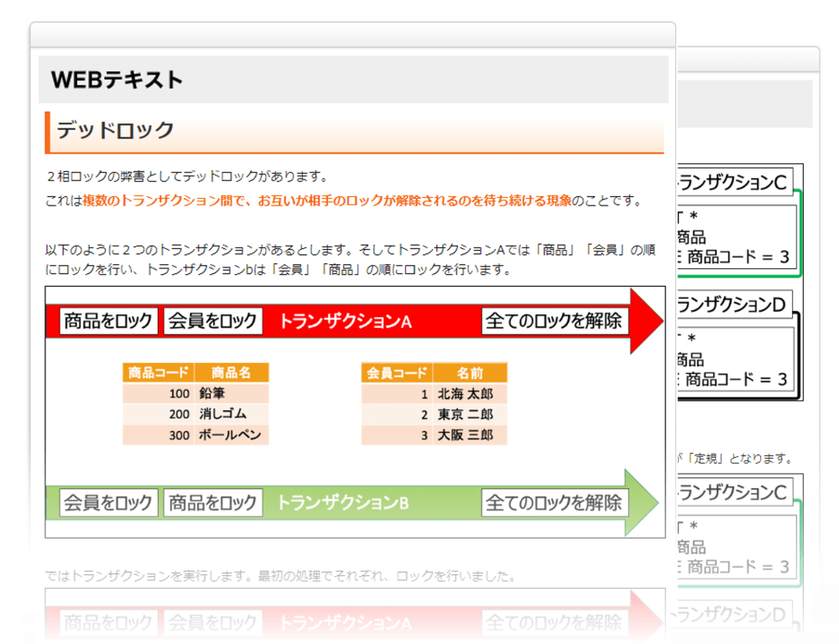The image size is (839, 644).
Task: Select the デッドロック section heading
Action: [x=113, y=132]
